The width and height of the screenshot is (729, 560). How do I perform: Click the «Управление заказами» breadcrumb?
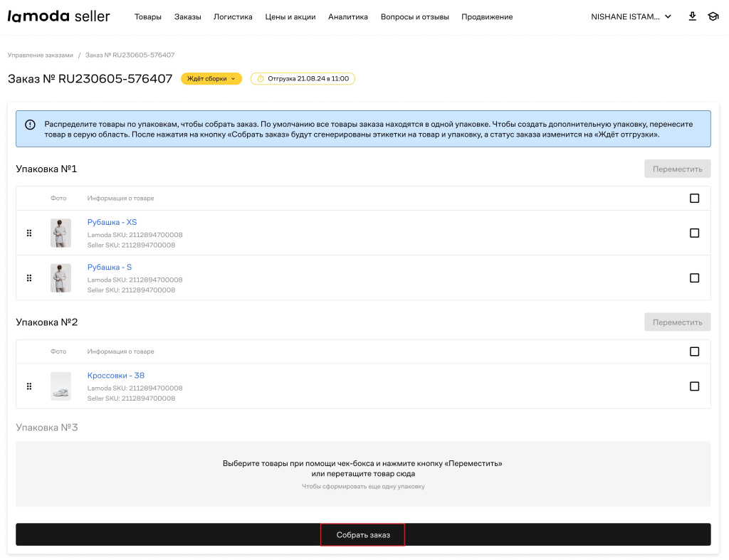[x=40, y=55]
